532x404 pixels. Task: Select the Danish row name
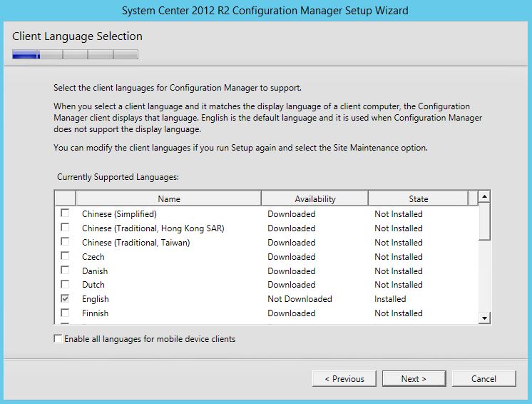coord(95,271)
